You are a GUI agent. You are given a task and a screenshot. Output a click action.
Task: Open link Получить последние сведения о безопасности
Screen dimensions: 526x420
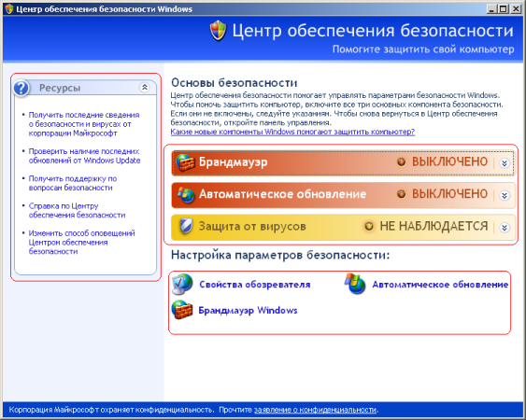pos(84,124)
